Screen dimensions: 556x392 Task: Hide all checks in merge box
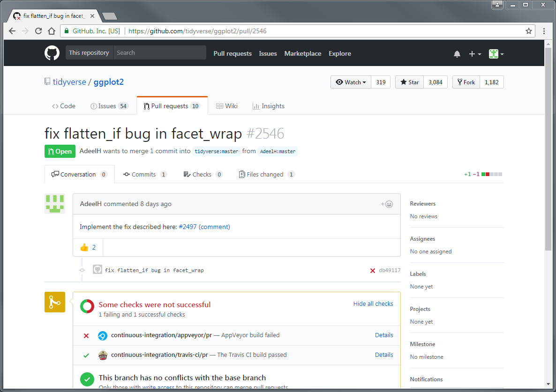point(373,304)
